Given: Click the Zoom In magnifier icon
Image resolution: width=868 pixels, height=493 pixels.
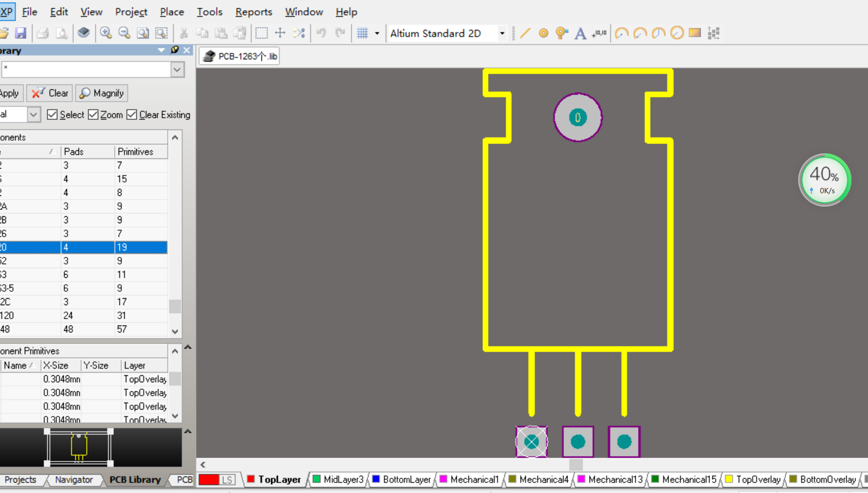Looking at the screenshot, I should click(106, 33).
